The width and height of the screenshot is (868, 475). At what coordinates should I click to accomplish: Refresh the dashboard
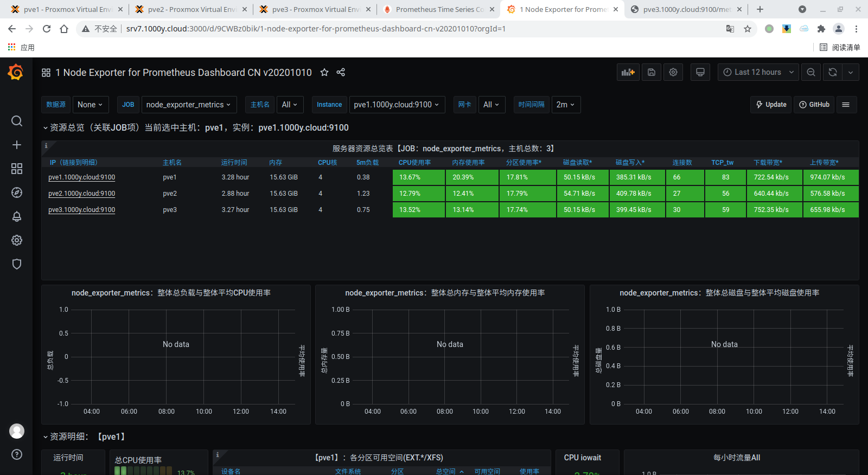tap(833, 72)
